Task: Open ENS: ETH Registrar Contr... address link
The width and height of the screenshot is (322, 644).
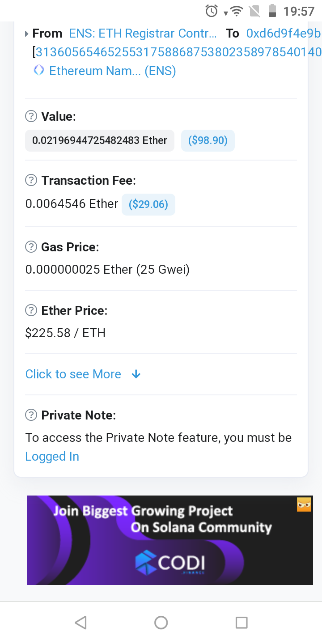Action: [143, 34]
